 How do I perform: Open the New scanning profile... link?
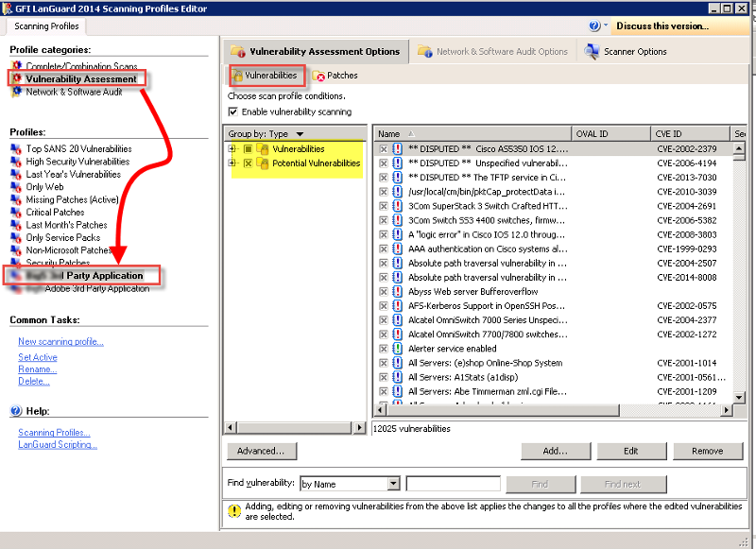(x=60, y=342)
